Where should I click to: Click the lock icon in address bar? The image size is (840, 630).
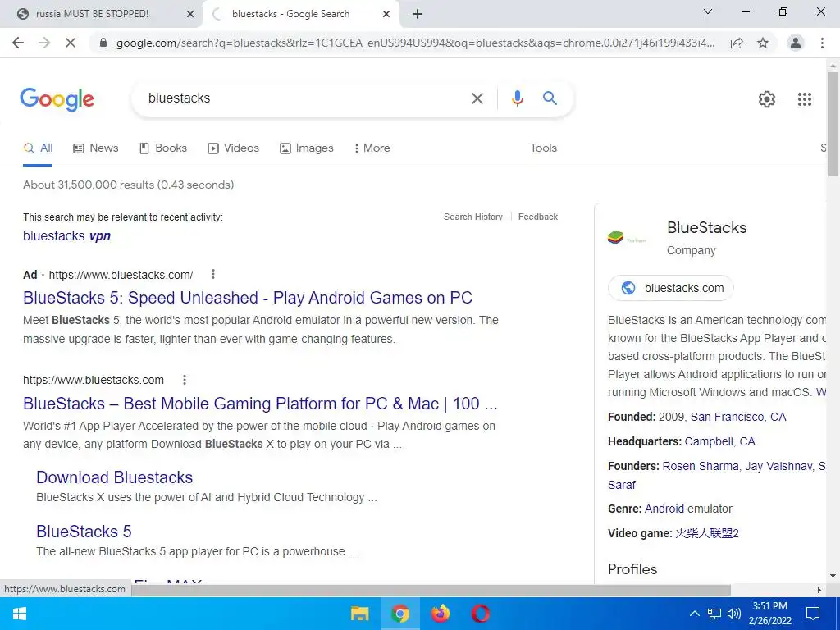103,43
